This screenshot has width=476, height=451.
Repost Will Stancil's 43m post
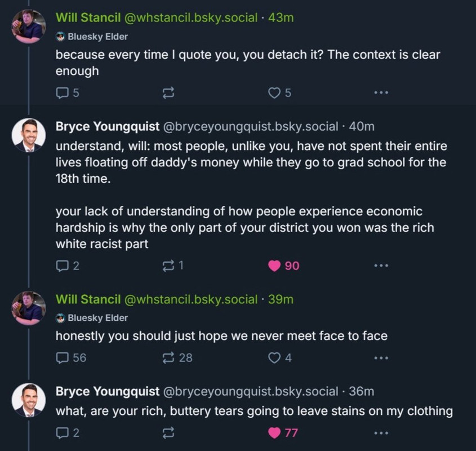tap(167, 94)
